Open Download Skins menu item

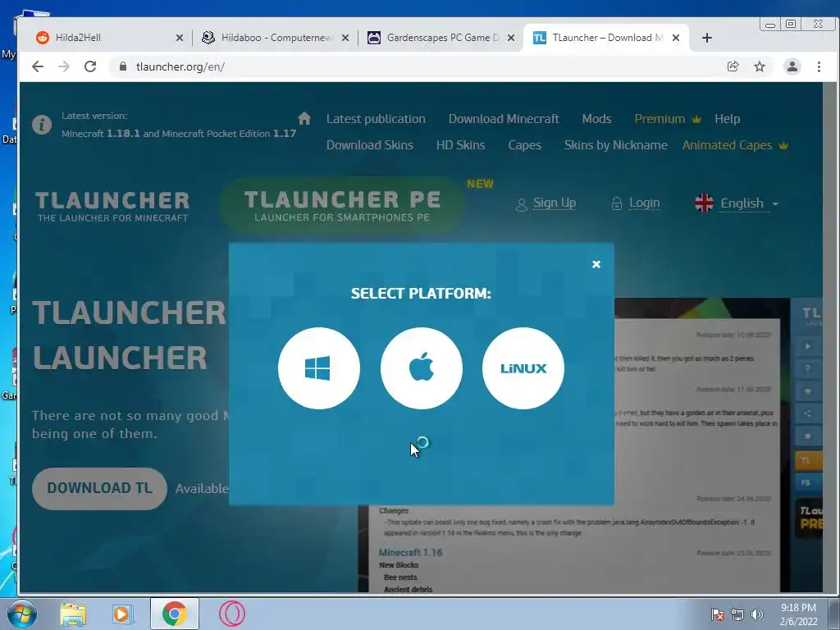370,145
